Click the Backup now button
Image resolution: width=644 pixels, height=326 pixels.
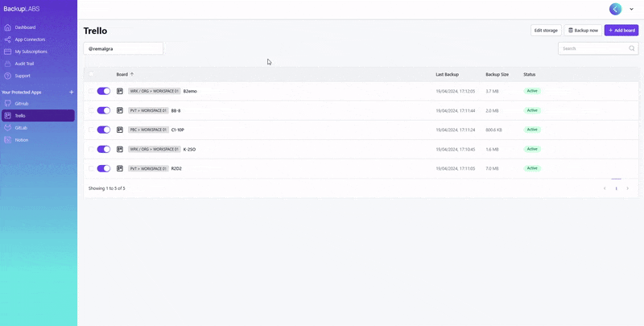click(583, 31)
